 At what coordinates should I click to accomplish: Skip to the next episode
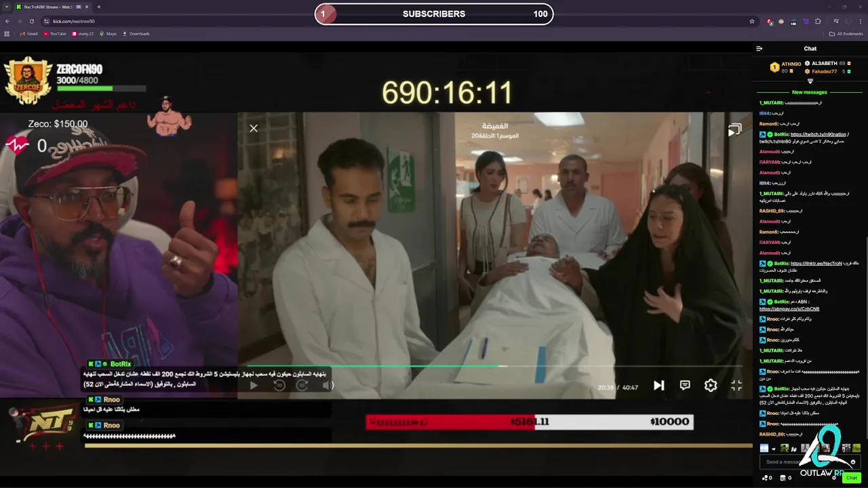coord(658,386)
